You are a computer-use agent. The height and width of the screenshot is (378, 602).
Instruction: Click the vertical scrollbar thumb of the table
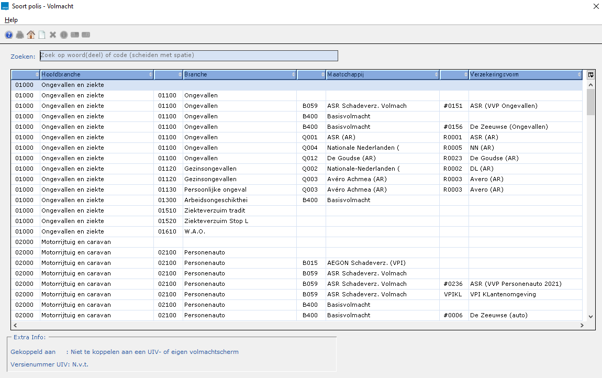point(590,102)
